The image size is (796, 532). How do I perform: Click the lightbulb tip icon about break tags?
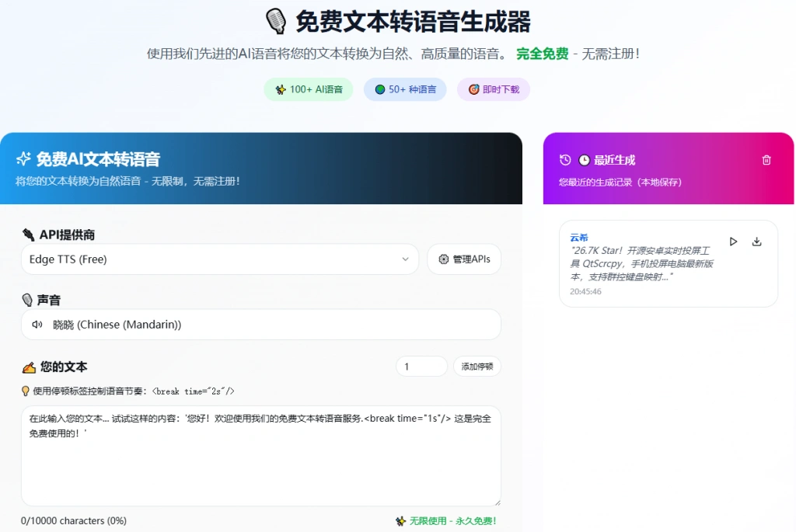pos(26,391)
